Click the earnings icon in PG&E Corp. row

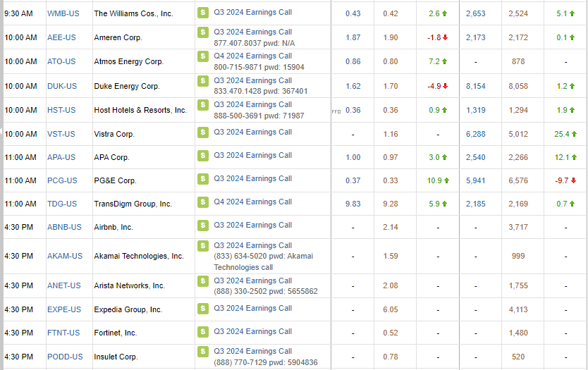click(x=203, y=179)
